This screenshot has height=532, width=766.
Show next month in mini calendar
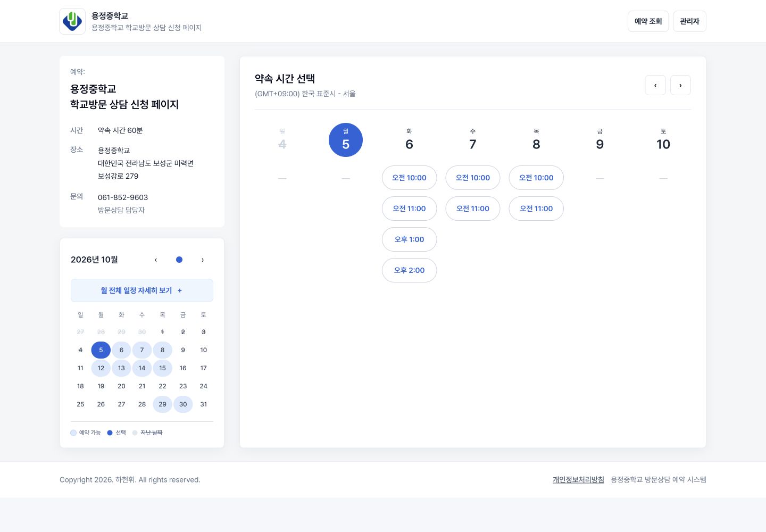point(203,260)
